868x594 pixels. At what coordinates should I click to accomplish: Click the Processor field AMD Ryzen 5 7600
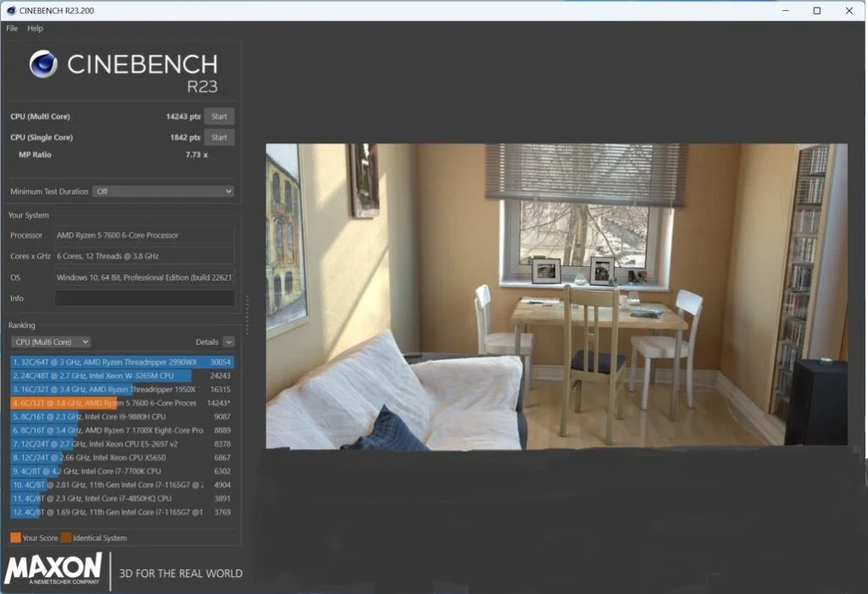(x=144, y=236)
